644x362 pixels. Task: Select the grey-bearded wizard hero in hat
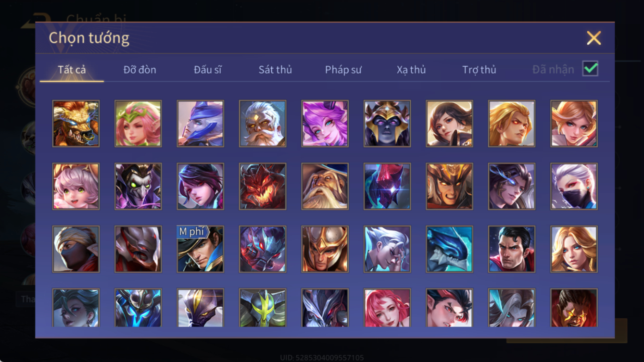pos(325,186)
